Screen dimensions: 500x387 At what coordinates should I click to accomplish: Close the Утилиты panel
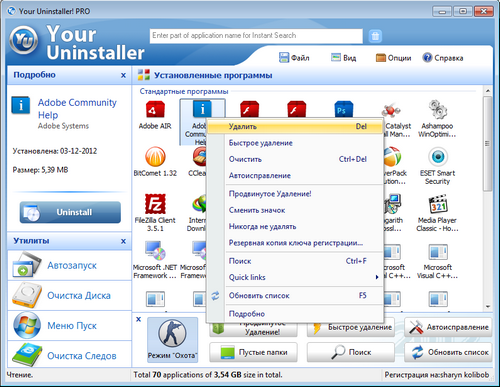click(123, 241)
